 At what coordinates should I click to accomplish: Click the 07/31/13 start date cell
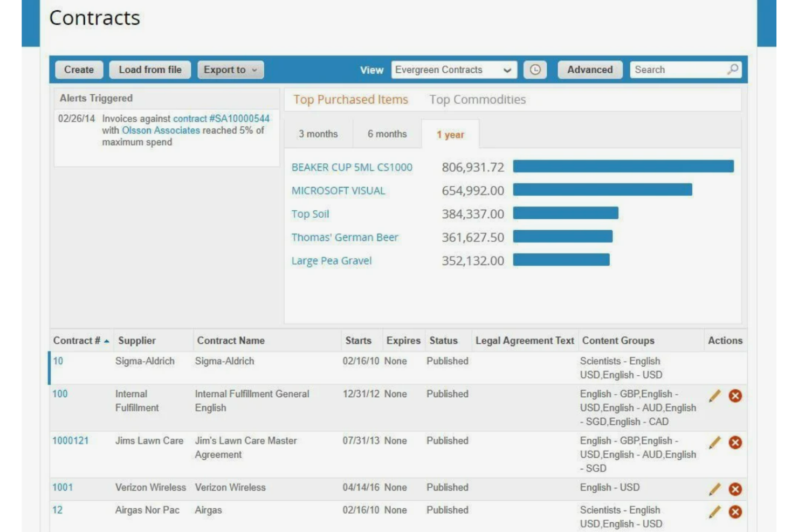pos(361,441)
